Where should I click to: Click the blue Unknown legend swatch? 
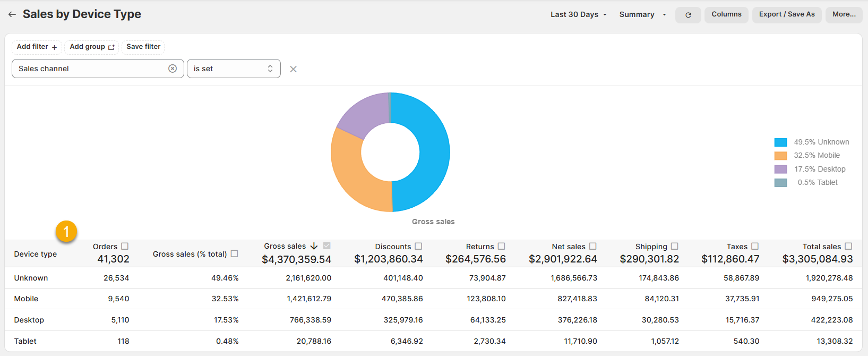[x=780, y=142]
